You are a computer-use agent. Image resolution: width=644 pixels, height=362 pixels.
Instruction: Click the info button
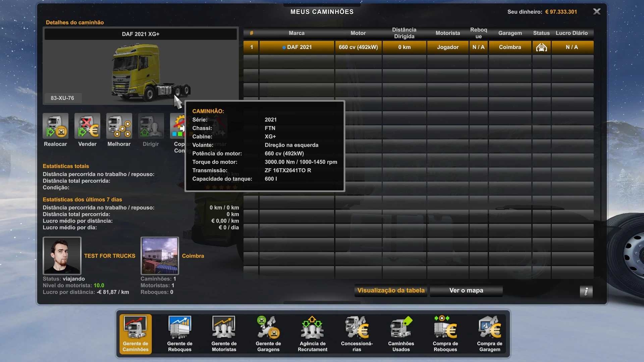(x=586, y=292)
